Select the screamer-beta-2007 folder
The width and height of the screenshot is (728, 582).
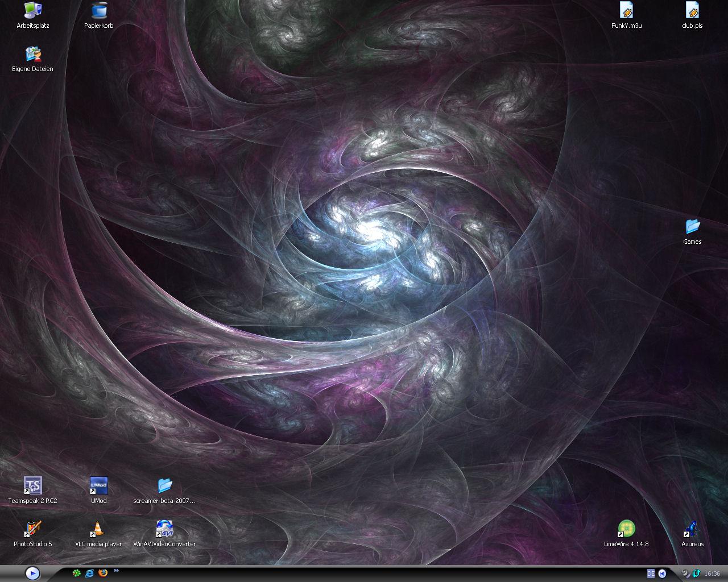tap(164, 486)
